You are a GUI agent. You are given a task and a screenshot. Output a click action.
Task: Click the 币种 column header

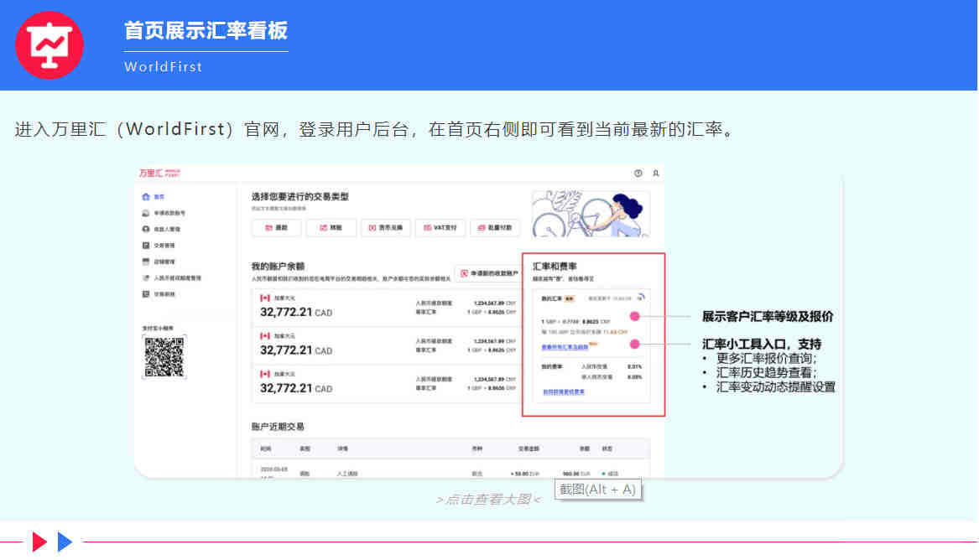(477, 449)
